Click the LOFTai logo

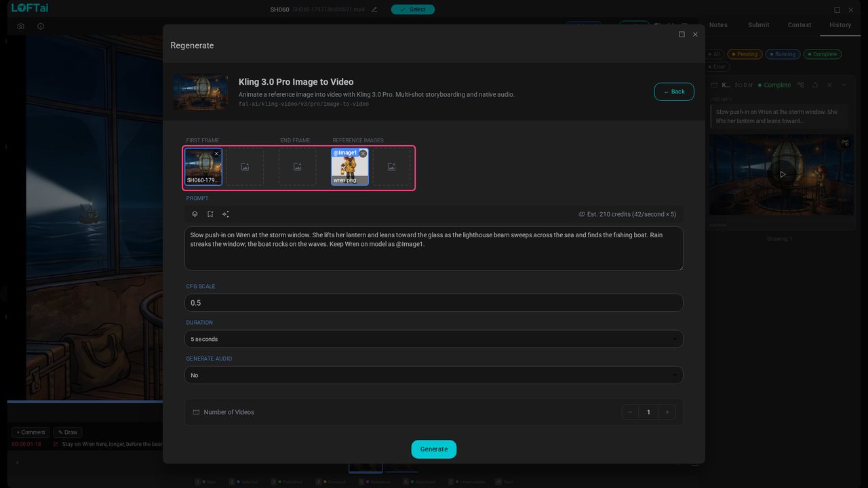pos(30,8)
